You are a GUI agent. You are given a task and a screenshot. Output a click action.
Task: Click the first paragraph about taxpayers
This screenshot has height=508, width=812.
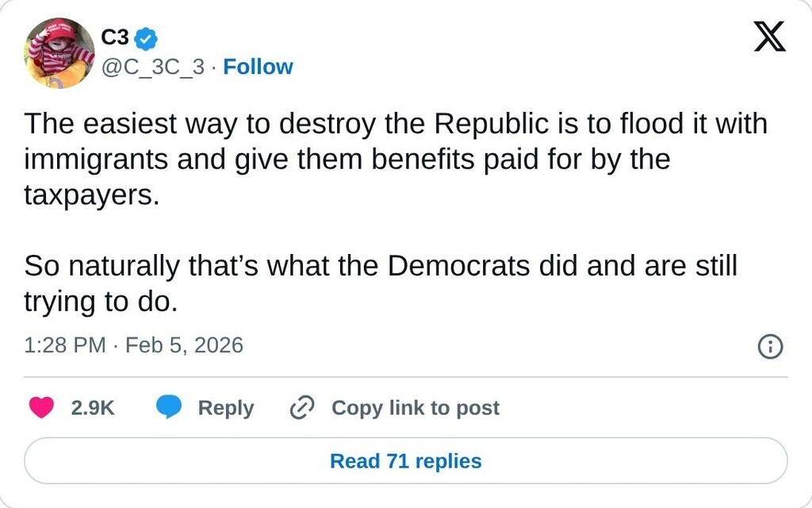[x=347, y=160]
